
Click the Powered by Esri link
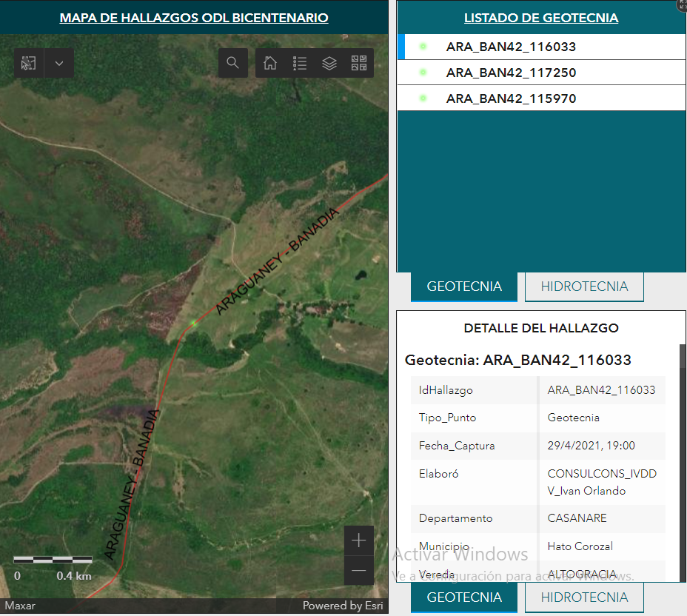[342, 606]
